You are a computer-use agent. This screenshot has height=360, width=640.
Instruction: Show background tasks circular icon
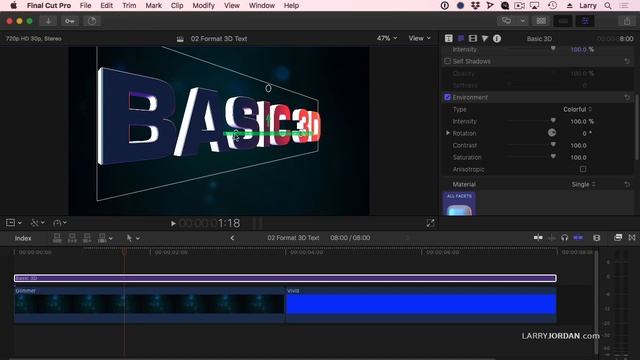click(92, 21)
